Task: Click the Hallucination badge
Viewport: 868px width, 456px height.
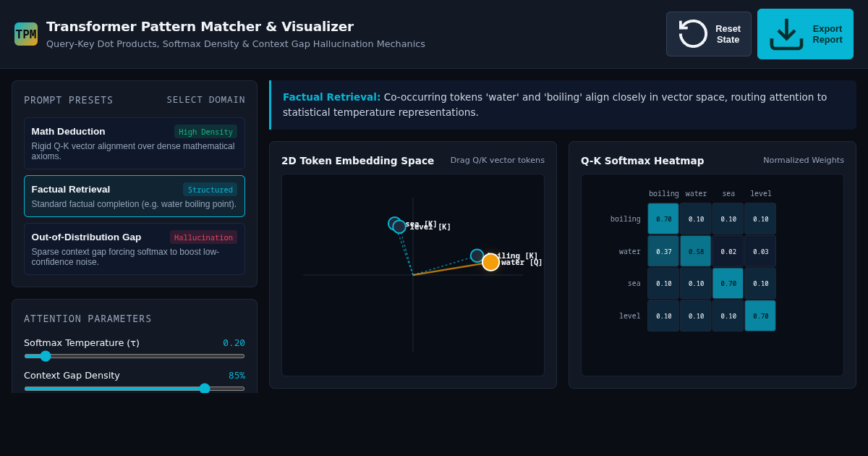Action: 203,237
